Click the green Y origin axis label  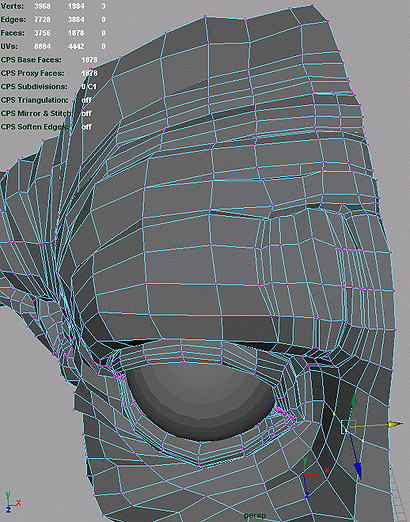tap(305, 461)
